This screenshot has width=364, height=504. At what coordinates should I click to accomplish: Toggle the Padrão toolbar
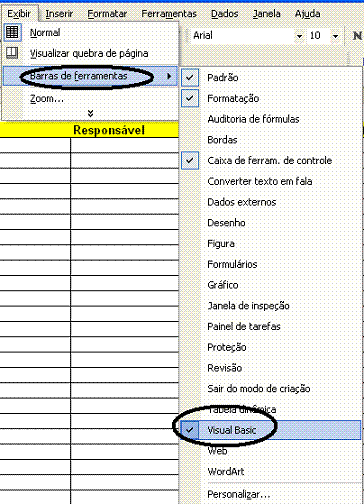click(271, 78)
